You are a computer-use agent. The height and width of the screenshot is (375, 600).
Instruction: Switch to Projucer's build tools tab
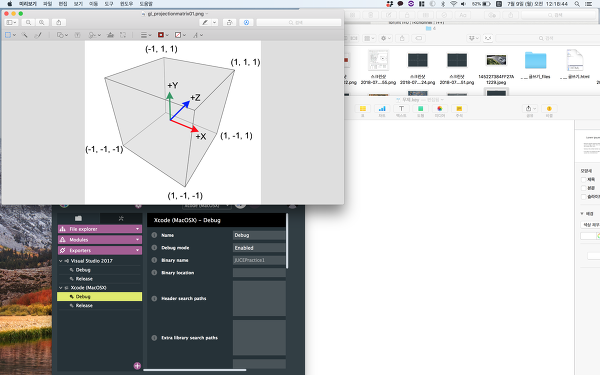coord(121,218)
